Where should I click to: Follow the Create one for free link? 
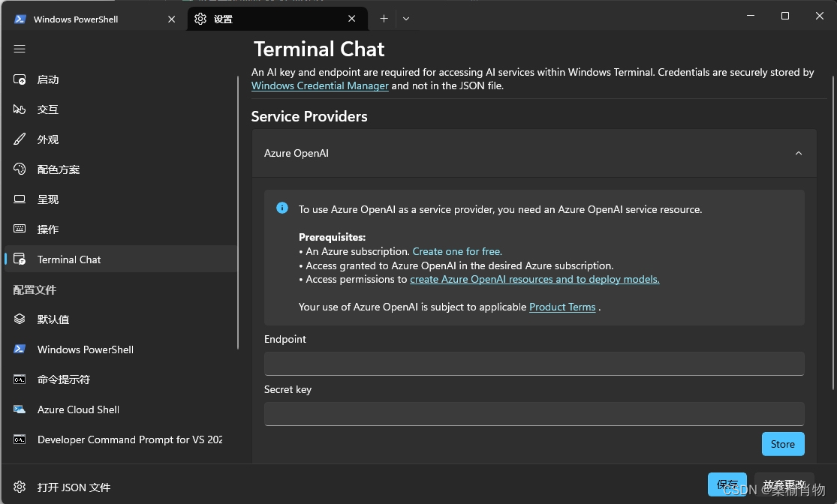click(x=457, y=251)
